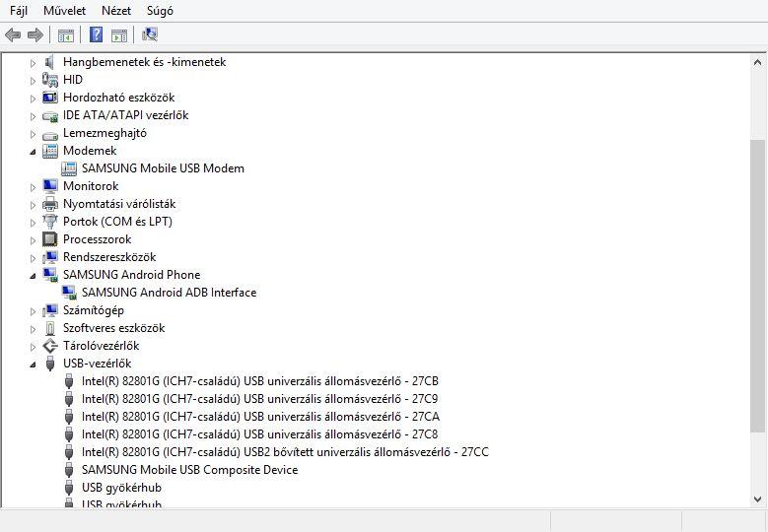Click the IDE ATA/ATAPI vezérlők icon
This screenshot has height=532, width=768.
(x=50, y=116)
